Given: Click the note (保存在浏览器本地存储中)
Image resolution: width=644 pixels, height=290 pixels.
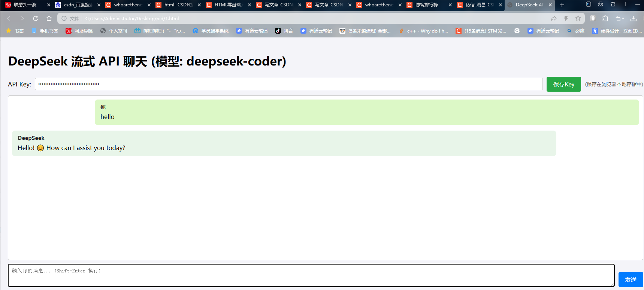Looking at the screenshot, I should coord(614,84).
